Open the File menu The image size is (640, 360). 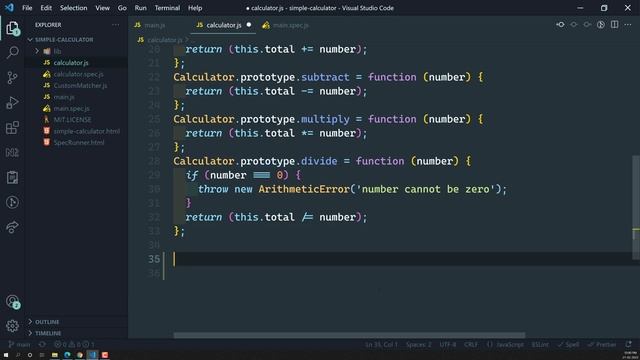coord(27,8)
